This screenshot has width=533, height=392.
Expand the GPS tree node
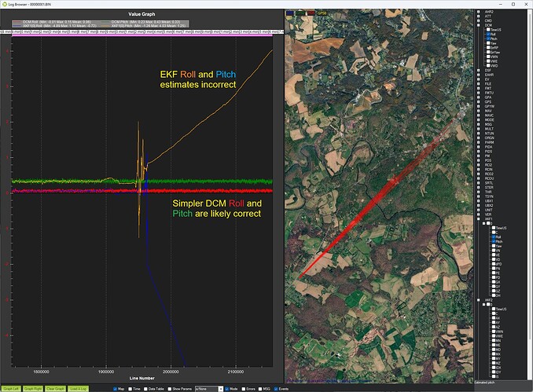click(x=479, y=101)
